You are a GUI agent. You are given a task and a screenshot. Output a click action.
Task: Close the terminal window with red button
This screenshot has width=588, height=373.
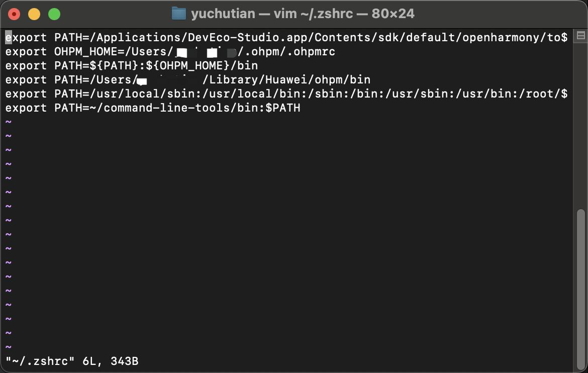click(x=14, y=14)
